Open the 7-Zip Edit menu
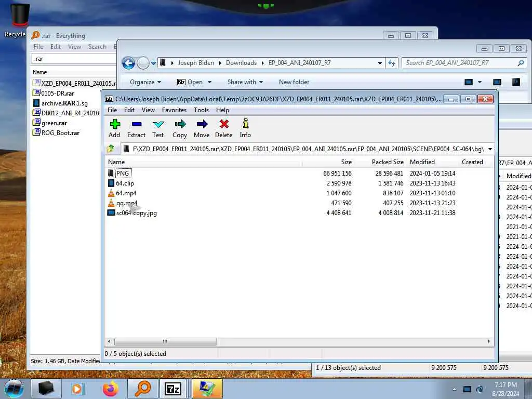 coord(129,110)
